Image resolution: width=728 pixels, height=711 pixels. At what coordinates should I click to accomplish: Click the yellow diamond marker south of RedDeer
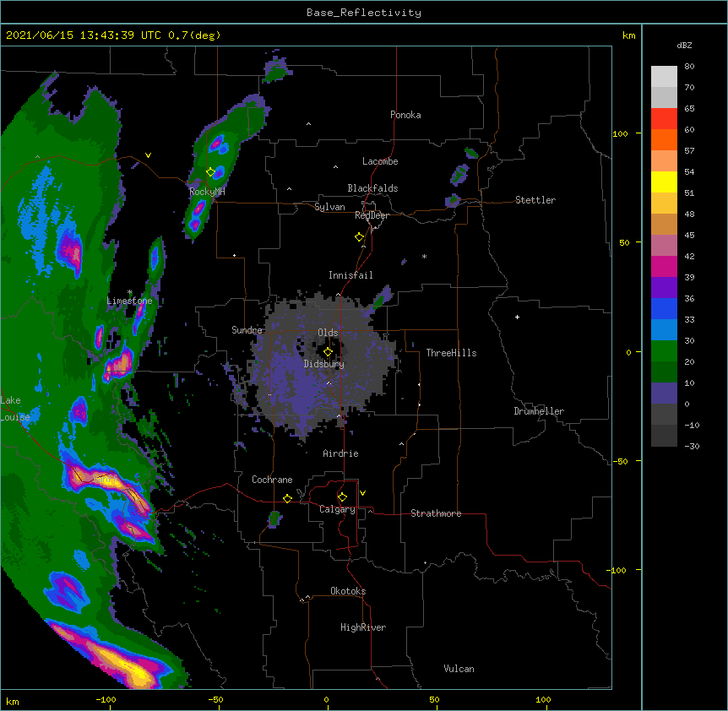point(359,237)
